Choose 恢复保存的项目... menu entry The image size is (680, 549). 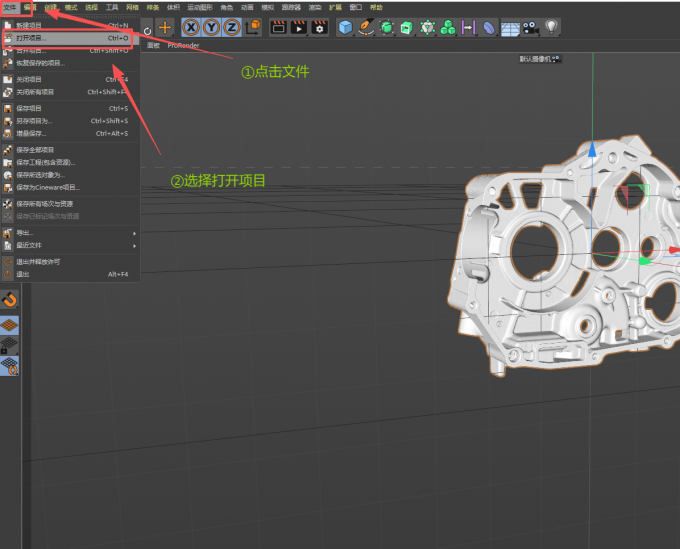(70, 63)
